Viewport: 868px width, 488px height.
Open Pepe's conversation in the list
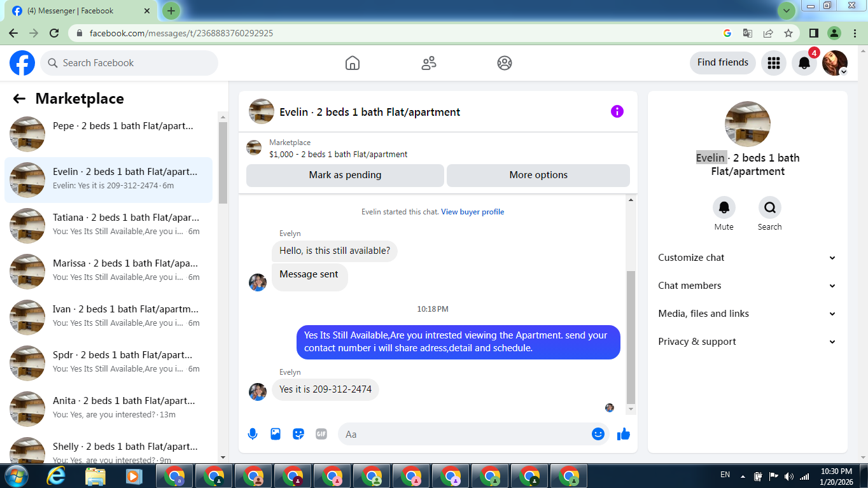109,134
